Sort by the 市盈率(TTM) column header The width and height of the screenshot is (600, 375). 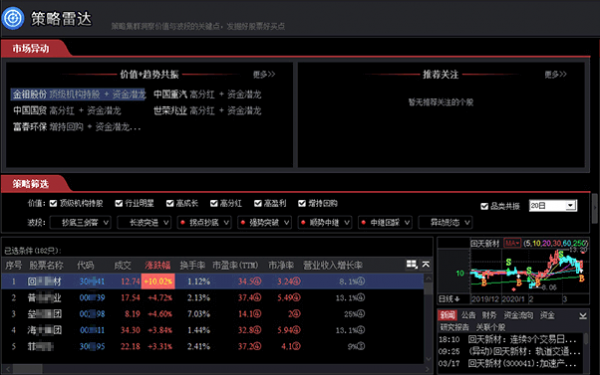(x=235, y=265)
